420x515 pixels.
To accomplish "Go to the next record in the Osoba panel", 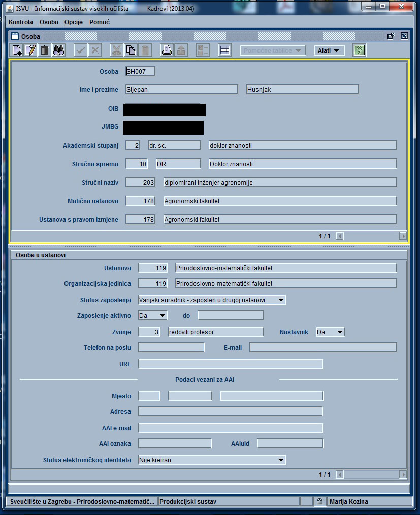I will (x=403, y=236).
